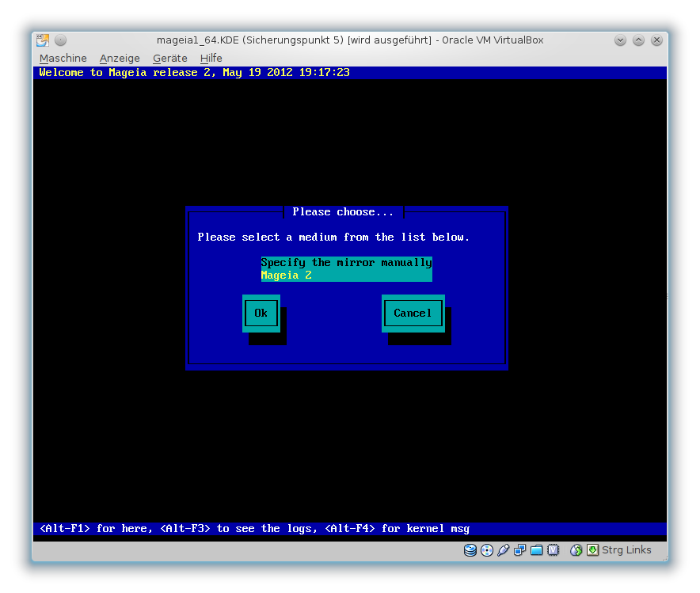700x593 pixels.
Task: Click the virtualization chip status icon
Action: tap(554, 550)
